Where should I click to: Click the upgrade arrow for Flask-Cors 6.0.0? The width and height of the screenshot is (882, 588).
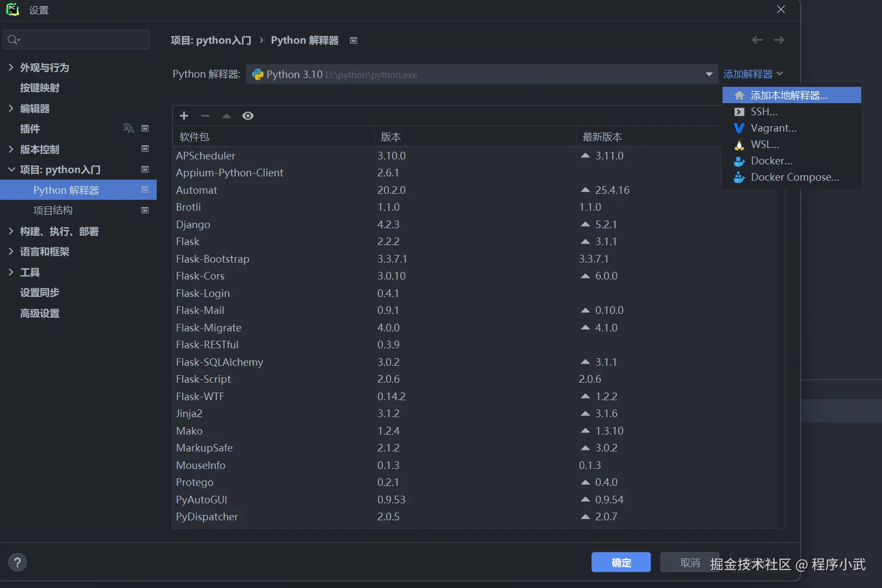tap(585, 276)
